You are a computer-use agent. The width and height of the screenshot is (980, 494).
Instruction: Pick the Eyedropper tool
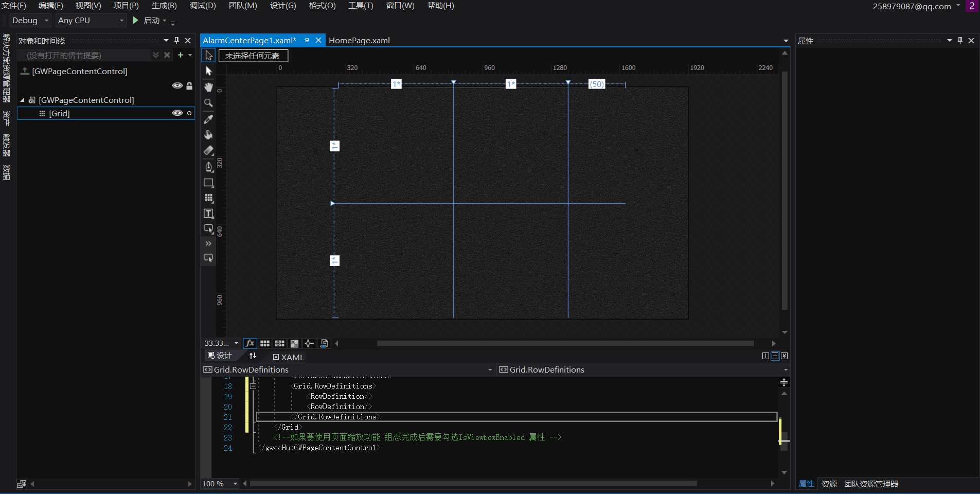[208, 119]
